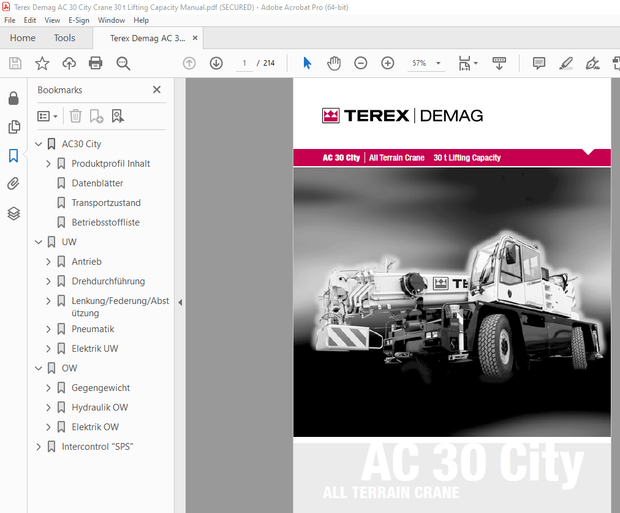Go to next page arrow
Screen dimensions: 620x513
point(216,63)
